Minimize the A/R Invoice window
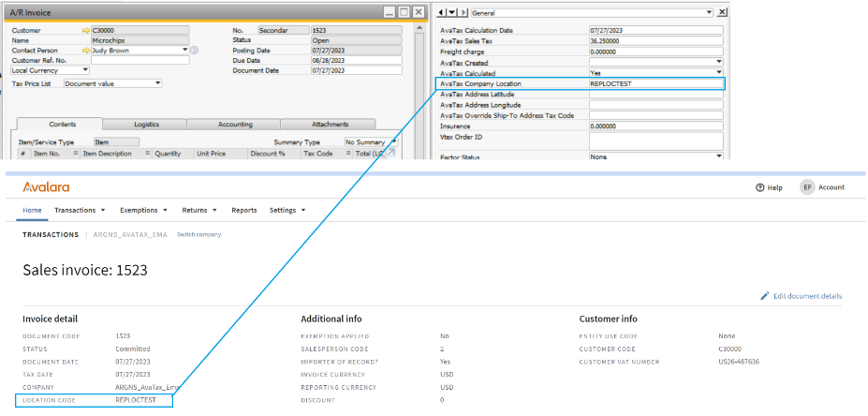 390,12
